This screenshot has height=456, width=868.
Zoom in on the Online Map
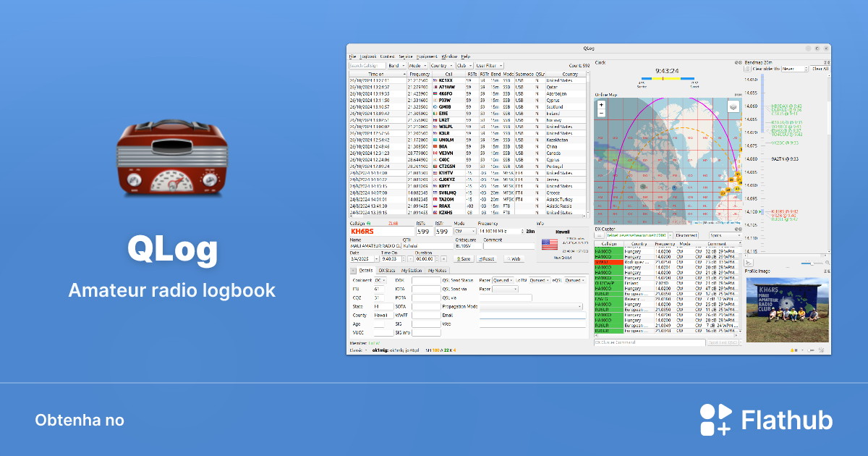600,105
